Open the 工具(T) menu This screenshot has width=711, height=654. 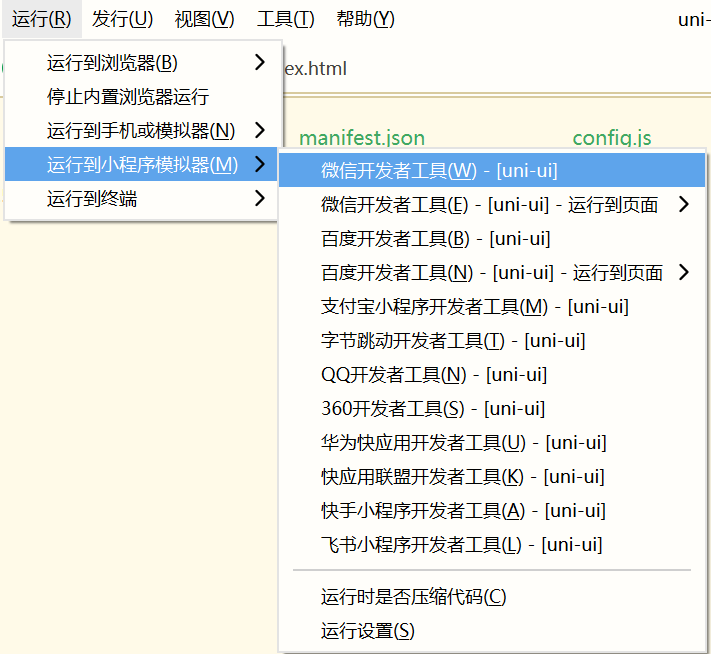coord(286,19)
